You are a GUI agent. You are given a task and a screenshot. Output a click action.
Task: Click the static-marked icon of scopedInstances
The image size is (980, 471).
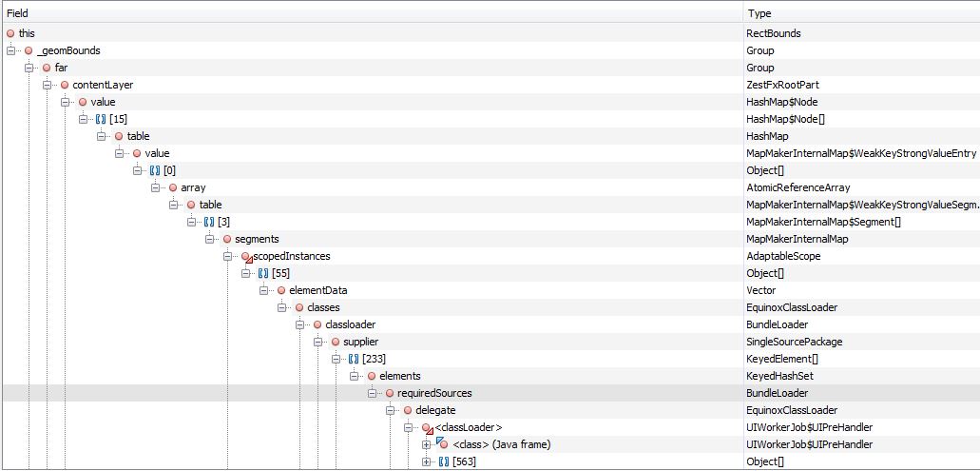245,257
